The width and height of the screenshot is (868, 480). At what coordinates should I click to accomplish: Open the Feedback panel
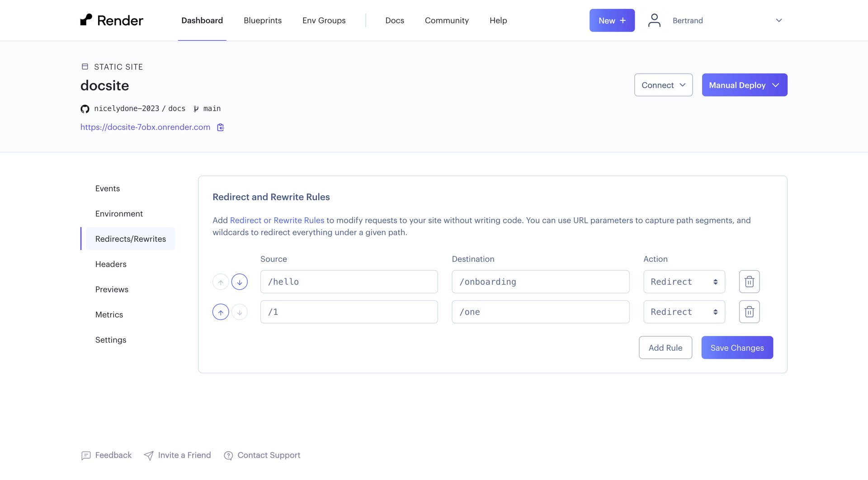pyautogui.click(x=106, y=455)
